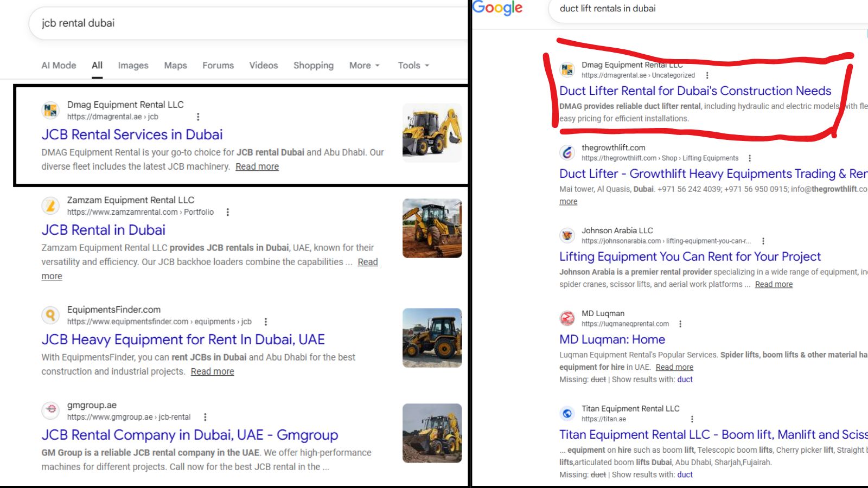Switch to the Images tab
Image resolution: width=868 pixels, height=488 pixels.
point(133,65)
